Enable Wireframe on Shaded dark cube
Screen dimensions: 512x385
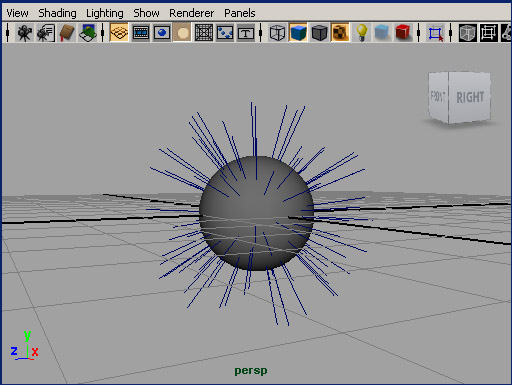click(319, 33)
